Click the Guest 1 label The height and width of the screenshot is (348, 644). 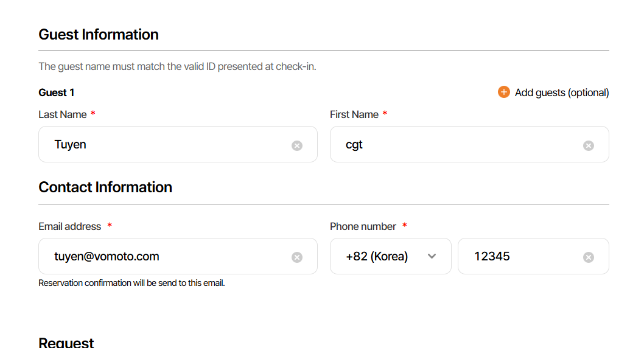(57, 92)
